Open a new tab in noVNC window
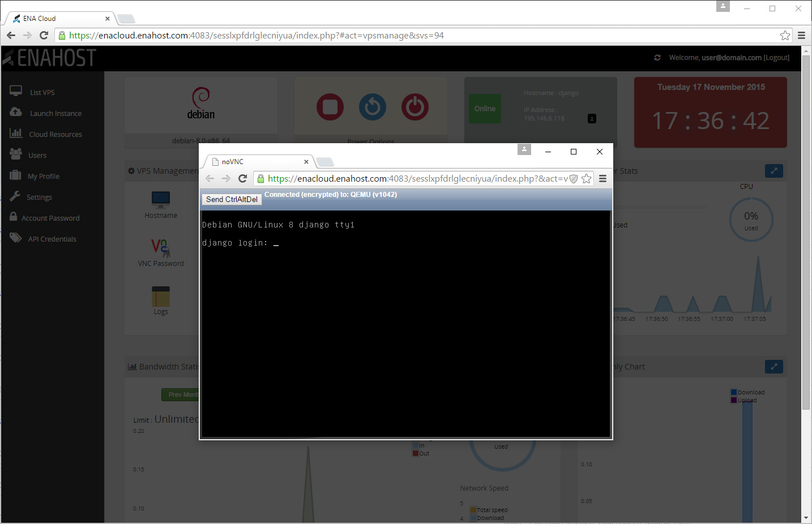The image size is (812, 524). 325,162
